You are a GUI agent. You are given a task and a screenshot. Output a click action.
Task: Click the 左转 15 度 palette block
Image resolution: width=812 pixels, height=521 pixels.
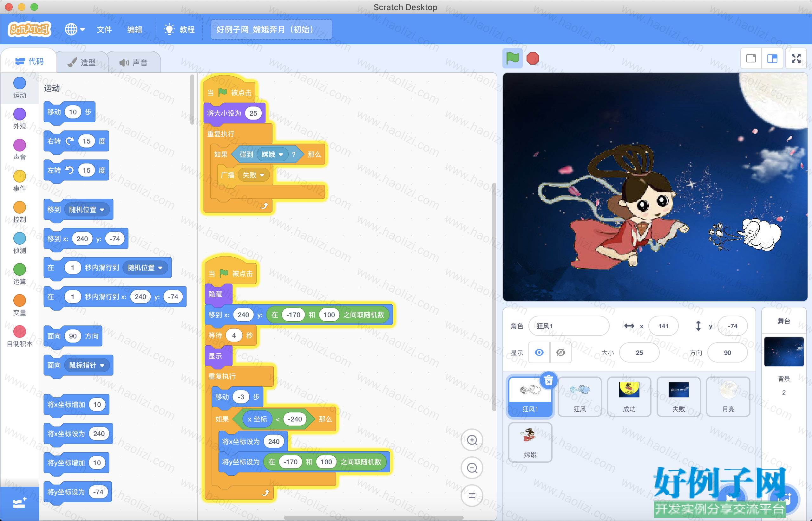tap(76, 170)
